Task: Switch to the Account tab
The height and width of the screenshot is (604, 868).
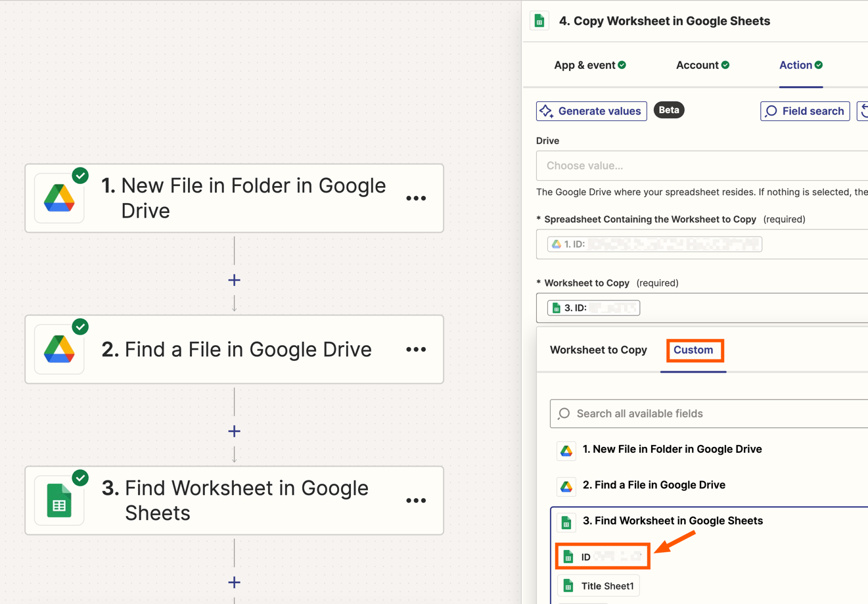Action: [x=702, y=65]
